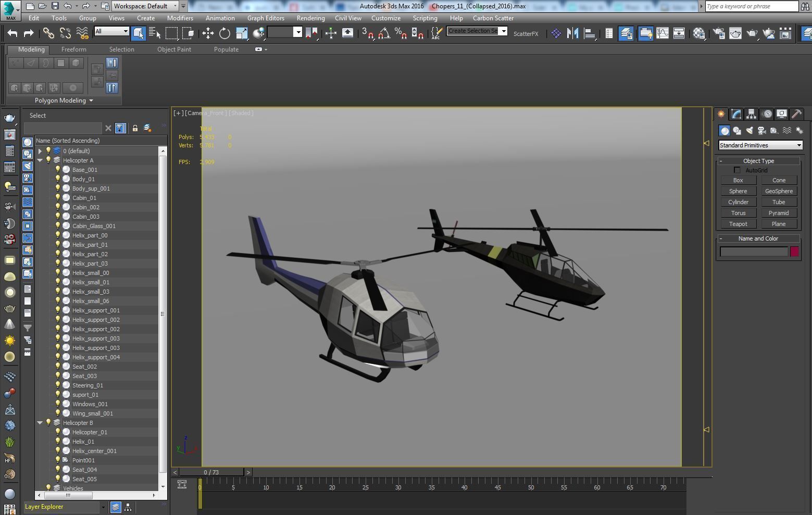
Task: Click frame 30 on the timeline
Action: pos(398,487)
